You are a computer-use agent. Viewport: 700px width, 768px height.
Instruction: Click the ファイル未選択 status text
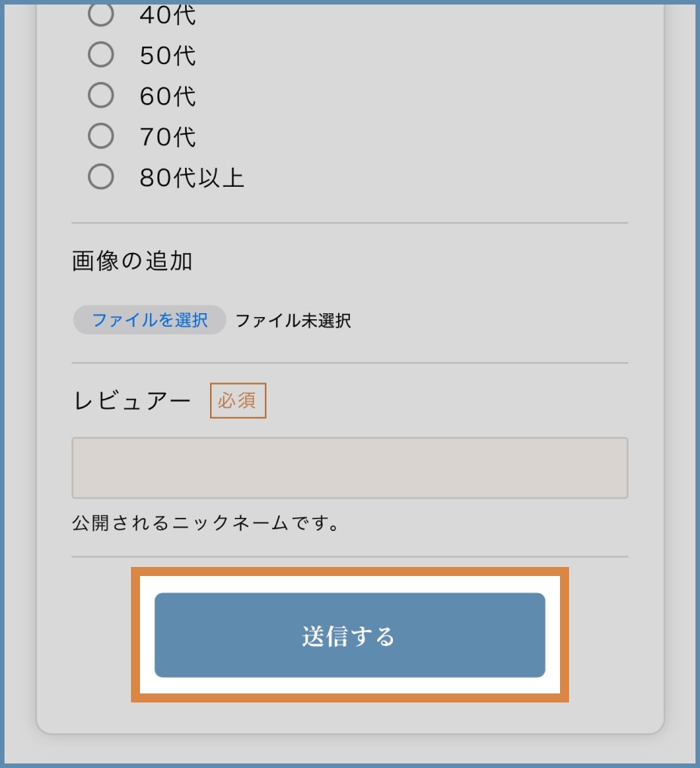pyautogui.click(x=294, y=320)
